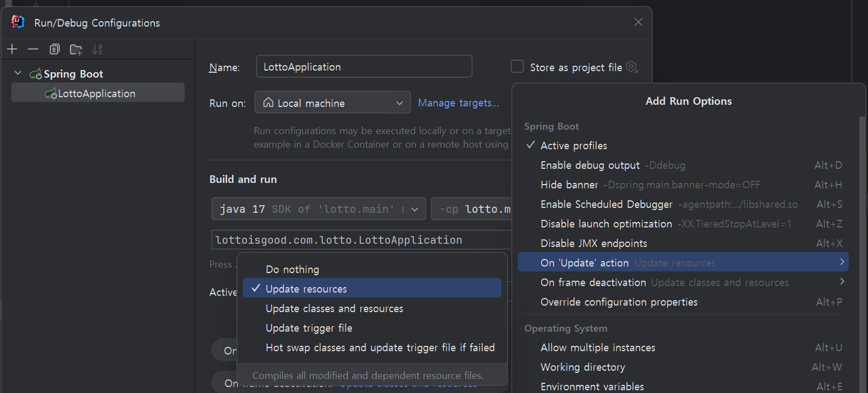Open the Run on Local machine dropdown
Viewport: 868px width, 393px height.
[x=332, y=102]
